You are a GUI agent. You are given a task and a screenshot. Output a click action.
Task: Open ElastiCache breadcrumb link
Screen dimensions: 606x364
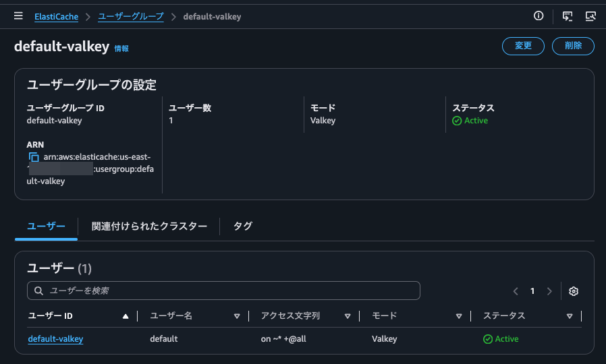tap(57, 17)
